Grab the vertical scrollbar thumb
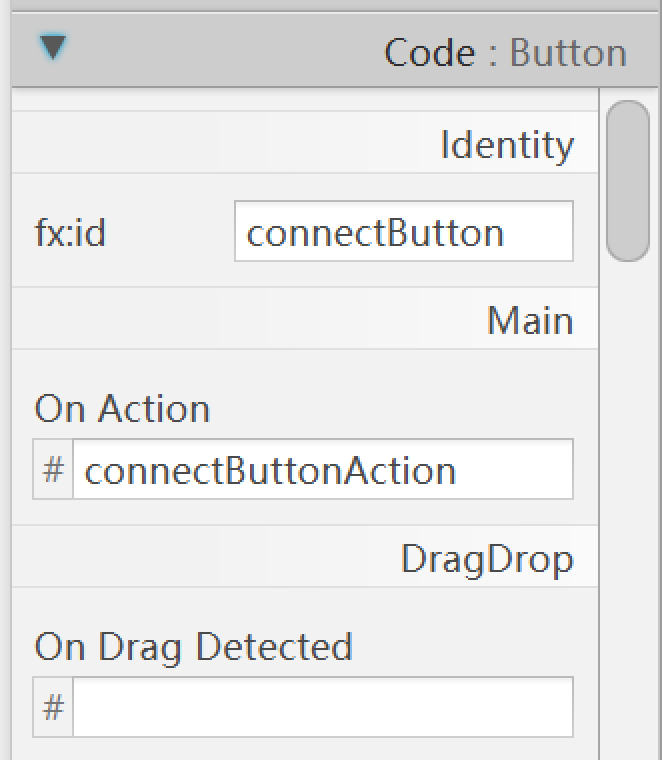Viewport: 662px width, 760px height. (628, 181)
